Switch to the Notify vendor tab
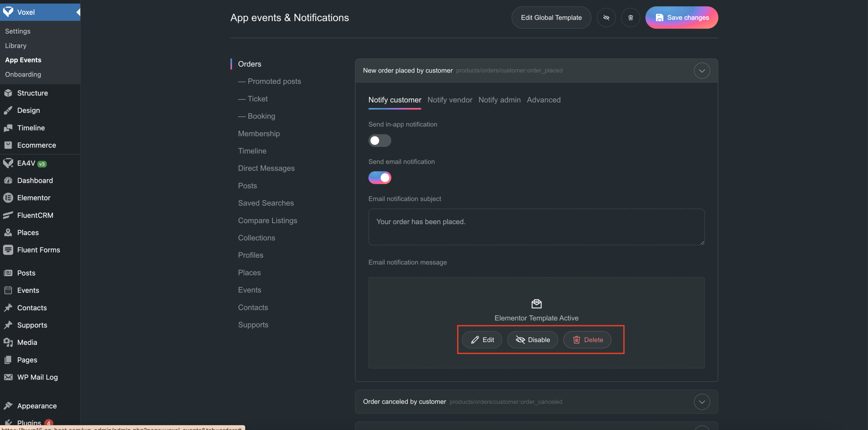868x430 pixels. (450, 100)
